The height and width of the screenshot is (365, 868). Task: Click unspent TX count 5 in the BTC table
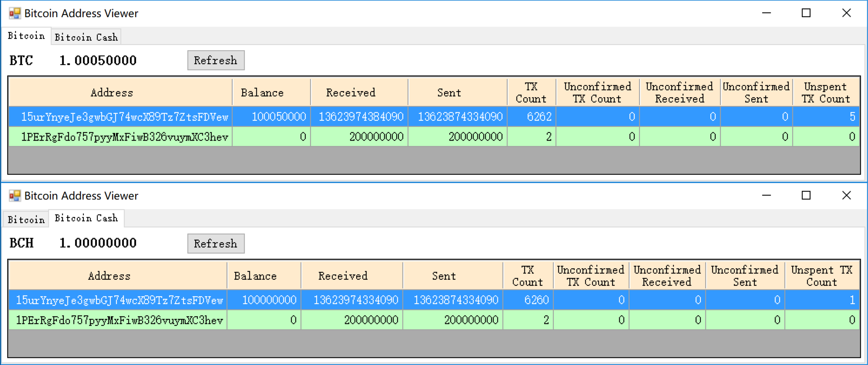point(826,117)
